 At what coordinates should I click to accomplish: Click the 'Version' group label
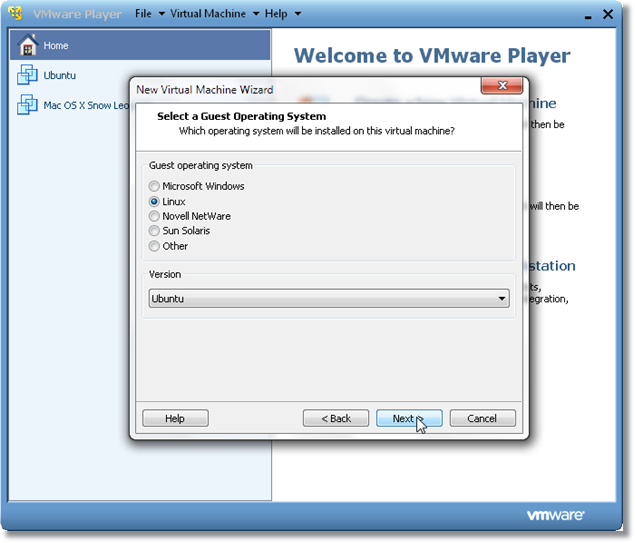coord(165,274)
